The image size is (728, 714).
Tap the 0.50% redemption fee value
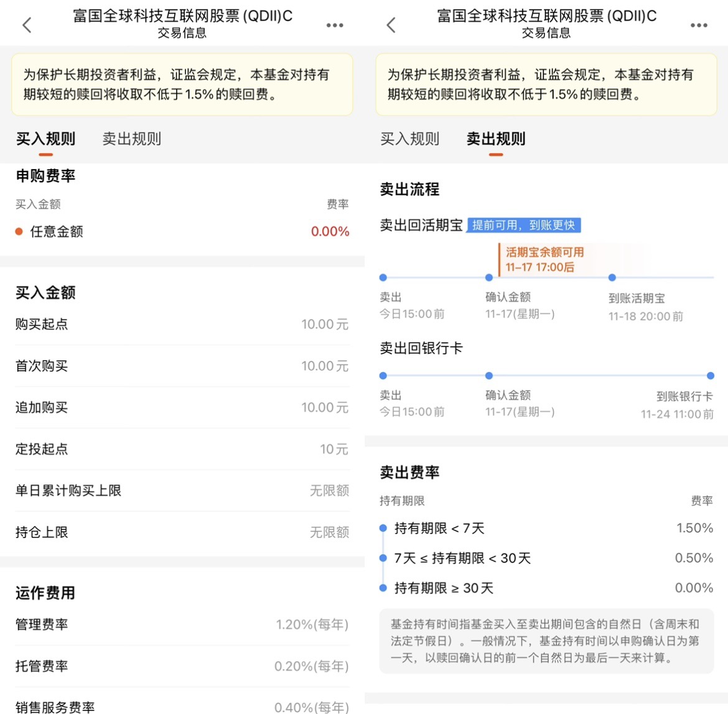click(x=694, y=558)
